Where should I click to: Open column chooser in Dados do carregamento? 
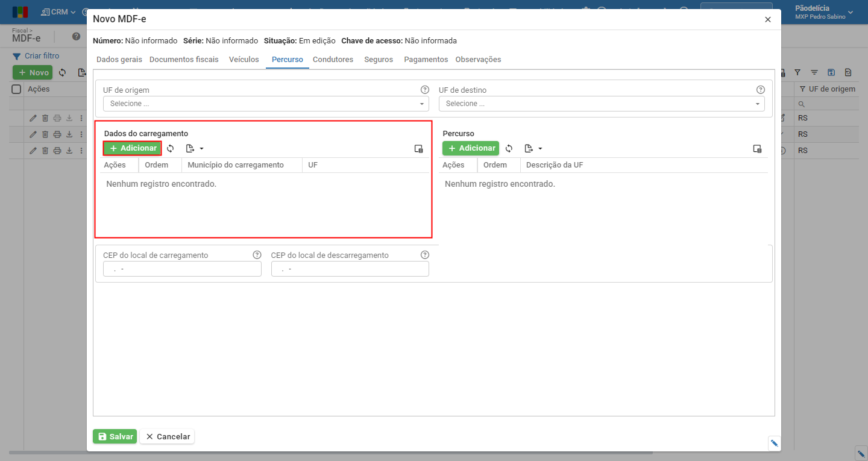coord(419,148)
